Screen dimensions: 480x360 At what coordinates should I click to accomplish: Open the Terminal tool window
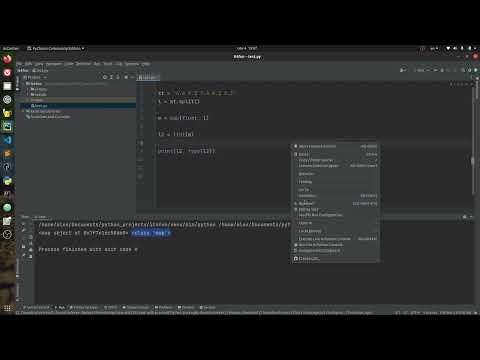pyautogui.click(x=186, y=307)
